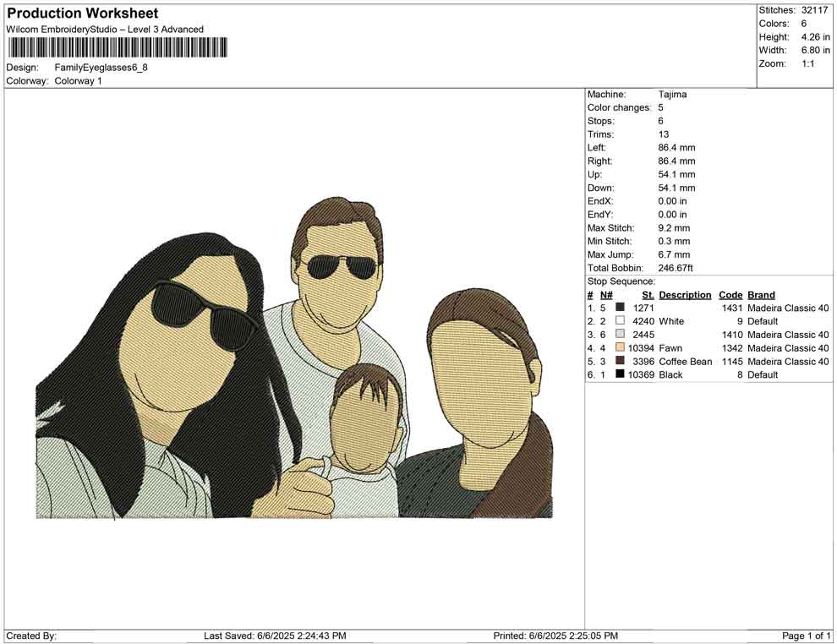Click the light gray swatch for code 1410
Screen dimensions: 837x644
tap(620, 334)
